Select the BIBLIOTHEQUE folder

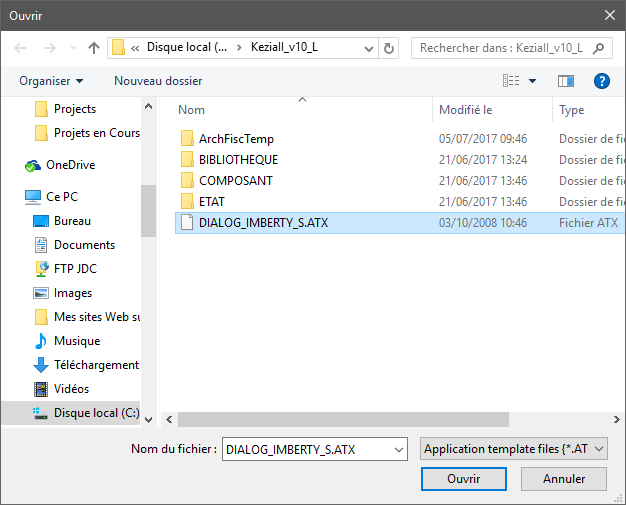[238, 160]
